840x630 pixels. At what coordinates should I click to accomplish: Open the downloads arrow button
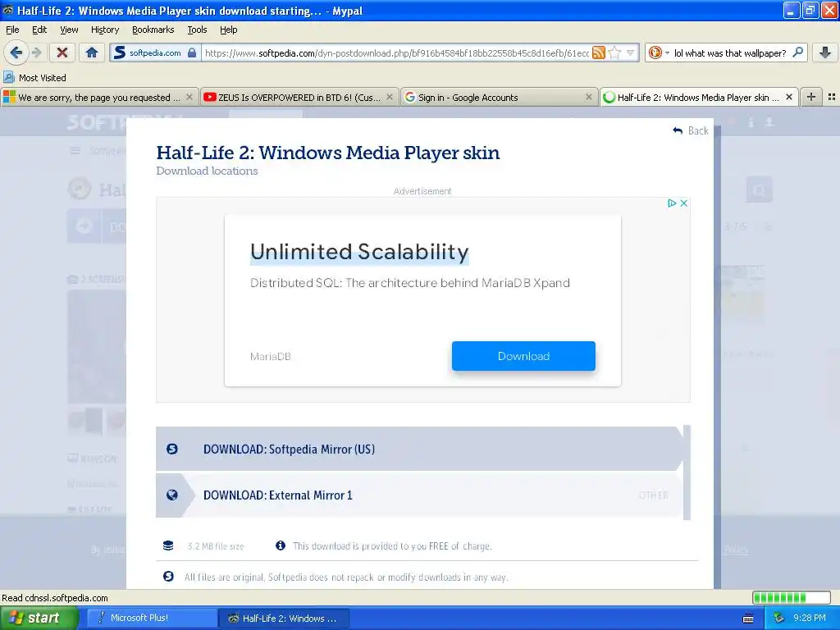click(825, 52)
